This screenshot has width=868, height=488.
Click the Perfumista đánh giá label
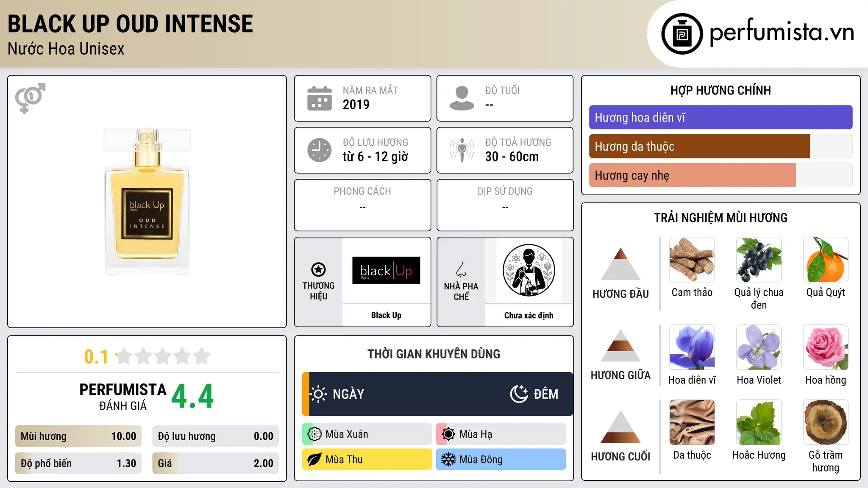(x=123, y=396)
